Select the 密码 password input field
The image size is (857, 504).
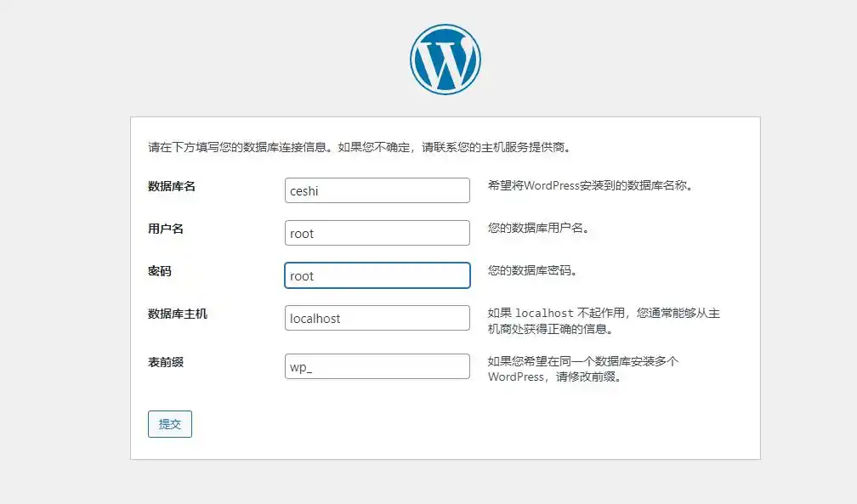(377, 275)
